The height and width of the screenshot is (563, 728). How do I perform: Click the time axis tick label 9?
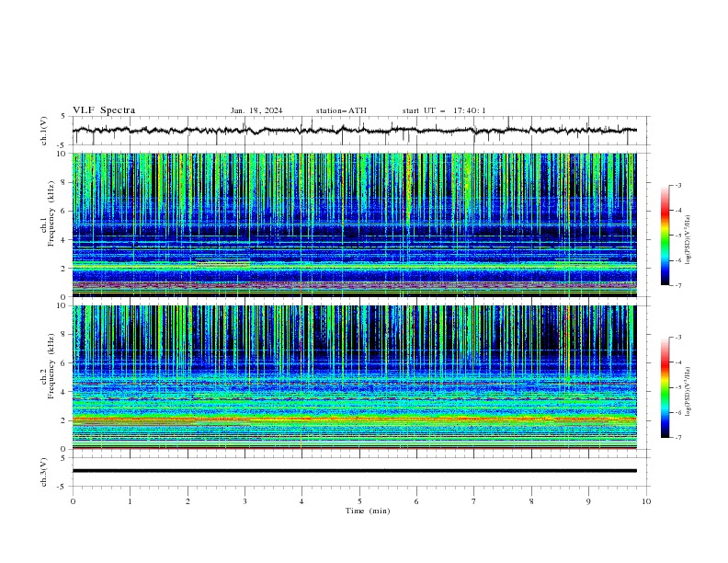(588, 501)
